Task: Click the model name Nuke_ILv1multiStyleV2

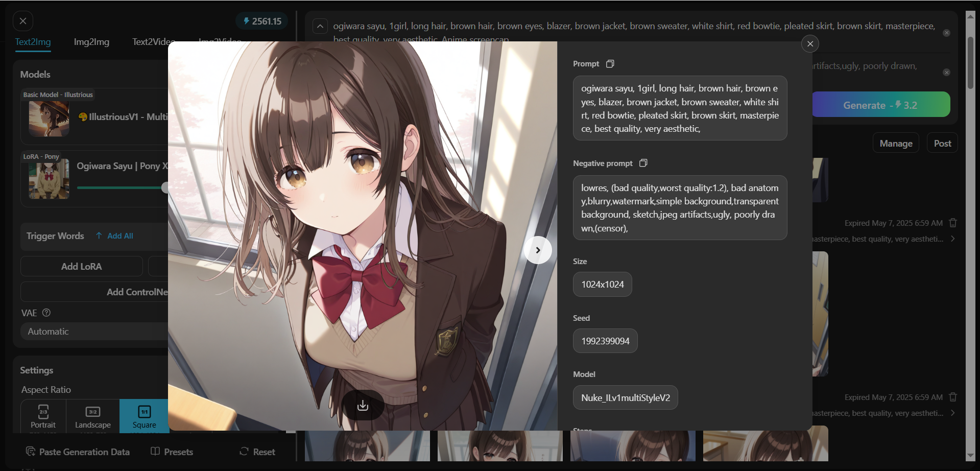Action: point(626,397)
